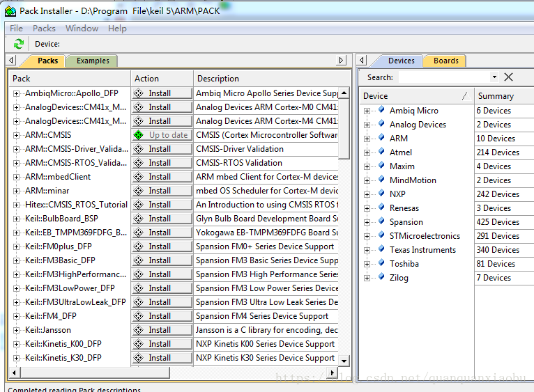Click the left arrow beside the Packs tab
Viewport: 534px width, 392px height.
[x=11, y=61]
